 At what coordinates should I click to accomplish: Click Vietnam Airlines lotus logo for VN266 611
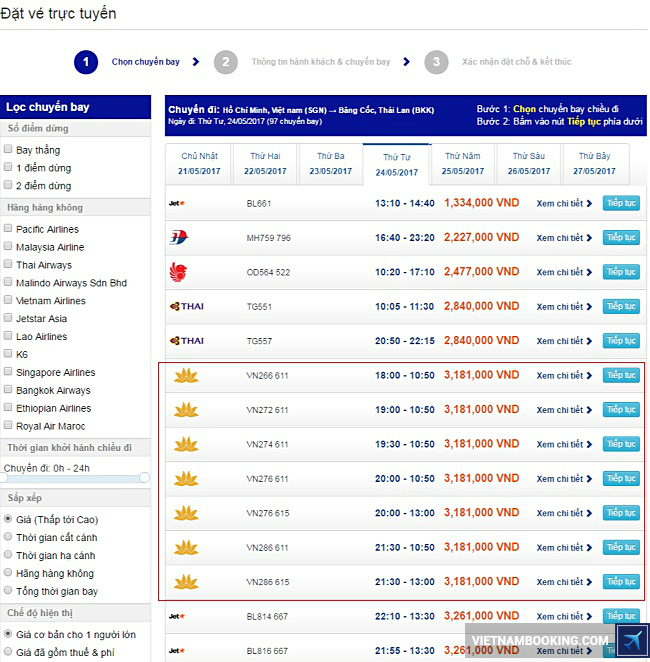[186, 375]
